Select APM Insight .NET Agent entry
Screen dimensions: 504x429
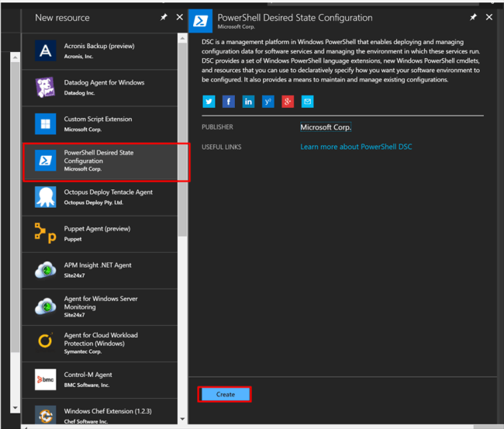click(100, 270)
